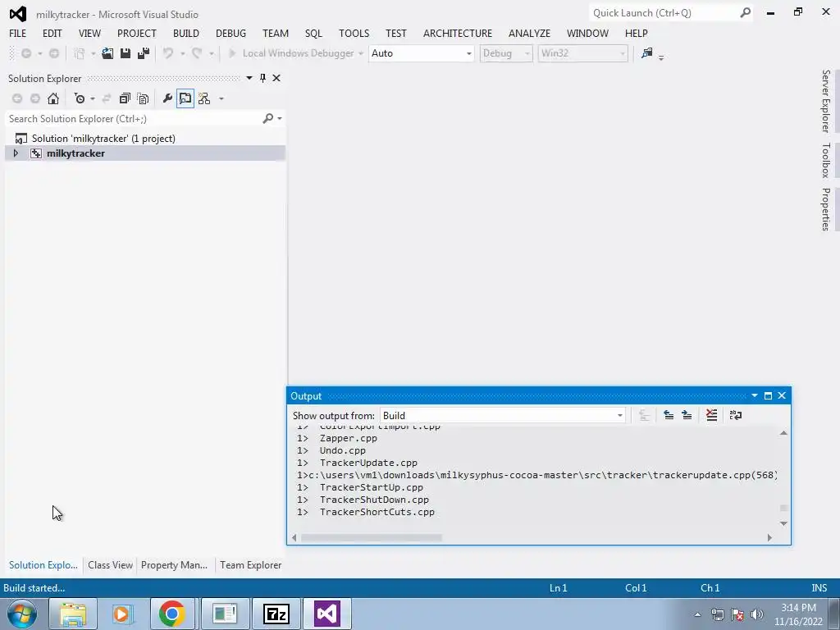The width and height of the screenshot is (840, 630).
Task: Click the Navigate Forward toolbar arrow
Action: [54, 53]
